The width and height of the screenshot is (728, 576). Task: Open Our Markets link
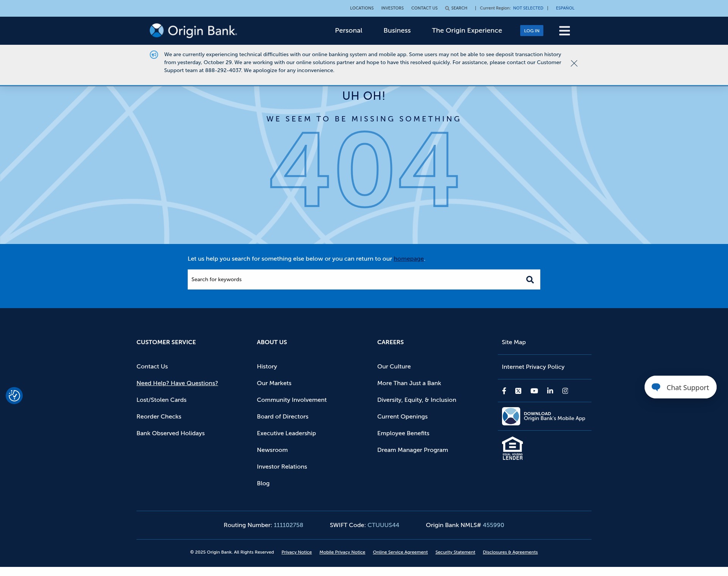(x=274, y=383)
